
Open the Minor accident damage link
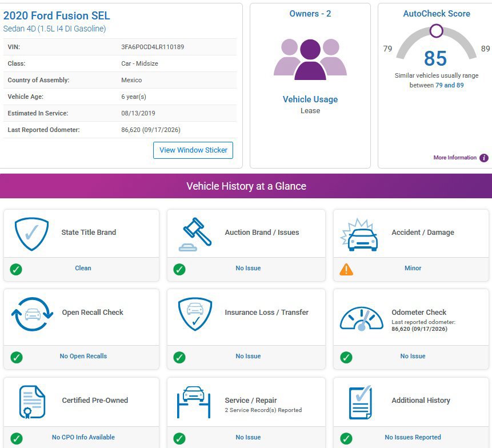pos(413,268)
